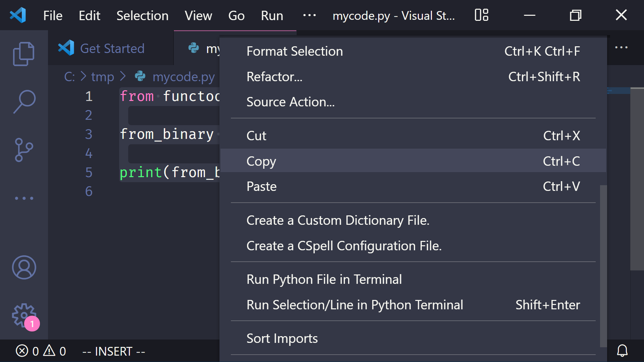The image size is (644, 362).
Task: Choose Run Selection/Line in Python Terminal
Action: pos(413,305)
